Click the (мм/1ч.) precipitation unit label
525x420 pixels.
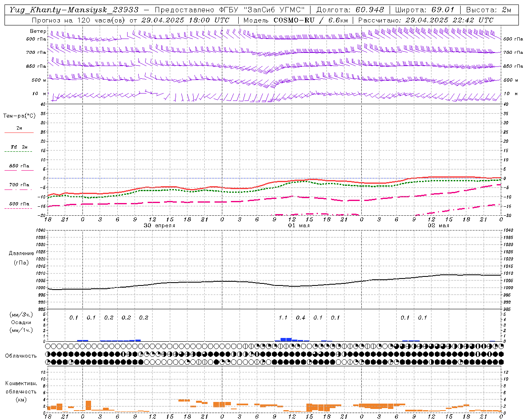point(21,330)
